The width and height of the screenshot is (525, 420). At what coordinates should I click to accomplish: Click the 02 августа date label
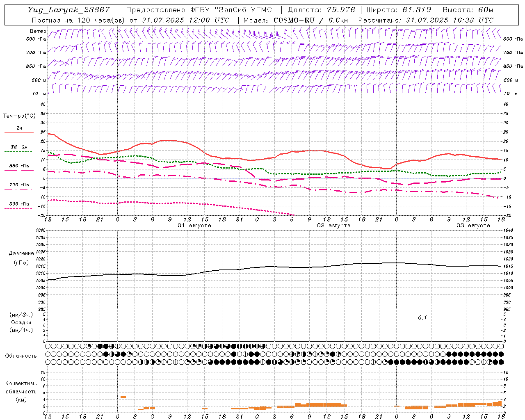[334, 226]
